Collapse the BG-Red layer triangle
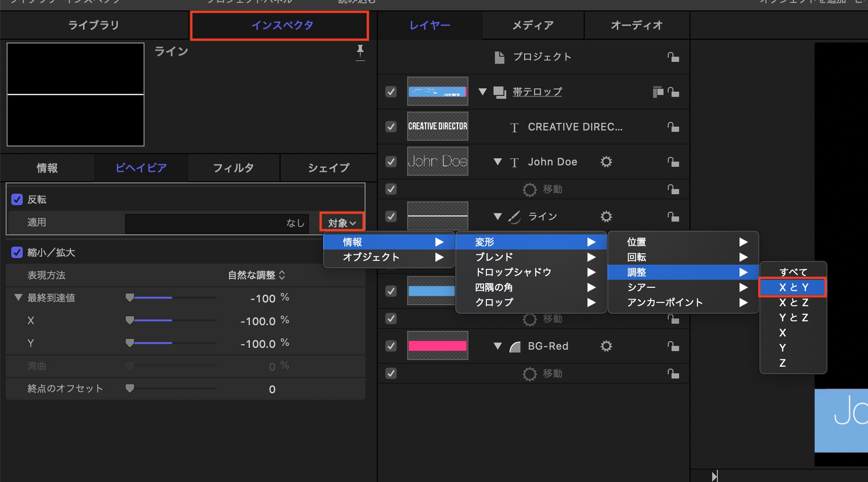 coord(497,346)
